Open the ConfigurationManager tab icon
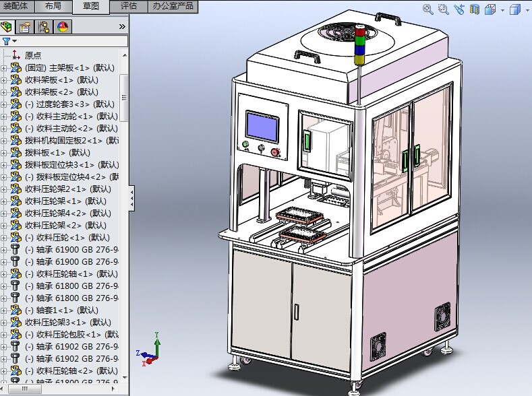Screen dimensions: 532x396 [44, 27]
